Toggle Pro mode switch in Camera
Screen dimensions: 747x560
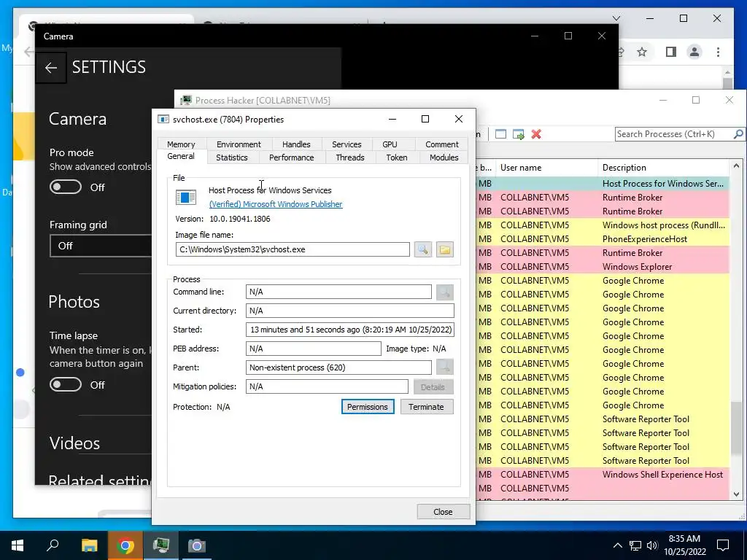click(x=66, y=187)
